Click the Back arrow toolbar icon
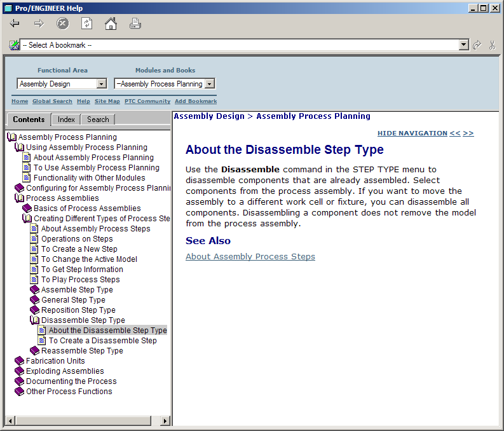Screen dimensions: 504x431 tap(15, 24)
